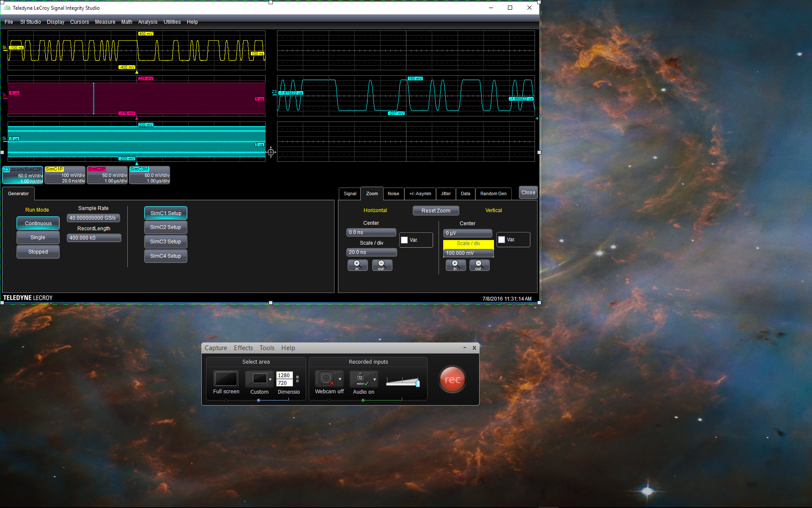Image resolution: width=812 pixels, height=508 pixels.
Task: Switch to the Noise tab
Action: coord(393,193)
